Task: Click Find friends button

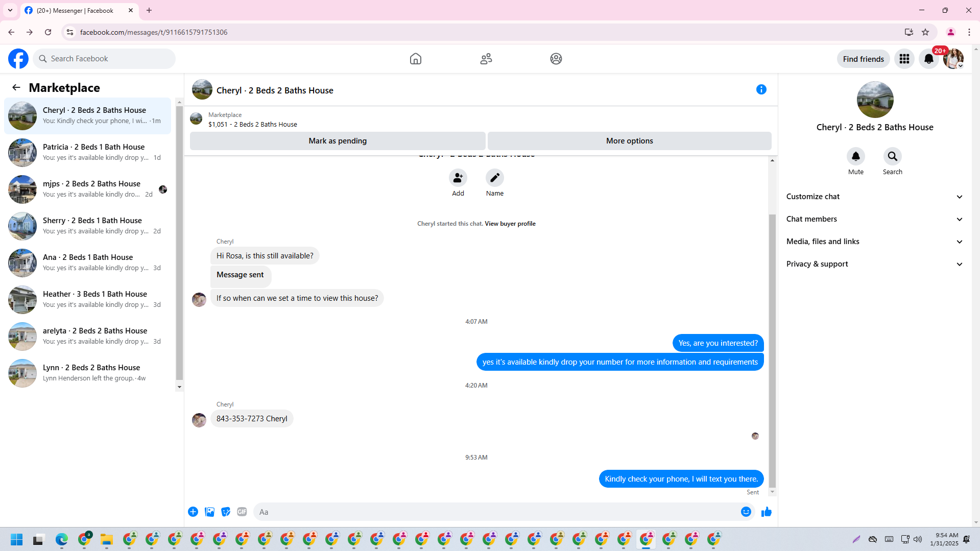Action: pos(864,59)
